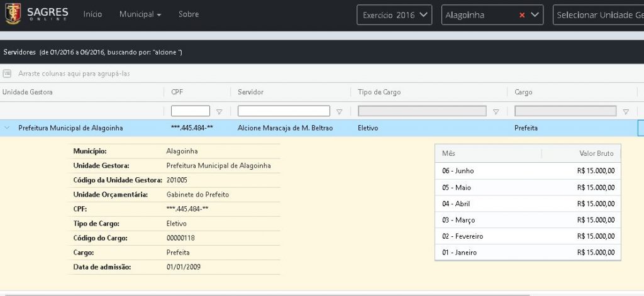Sort by the Servidor column header
This screenshot has width=644, height=296.
pyautogui.click(x=251, y=92)
